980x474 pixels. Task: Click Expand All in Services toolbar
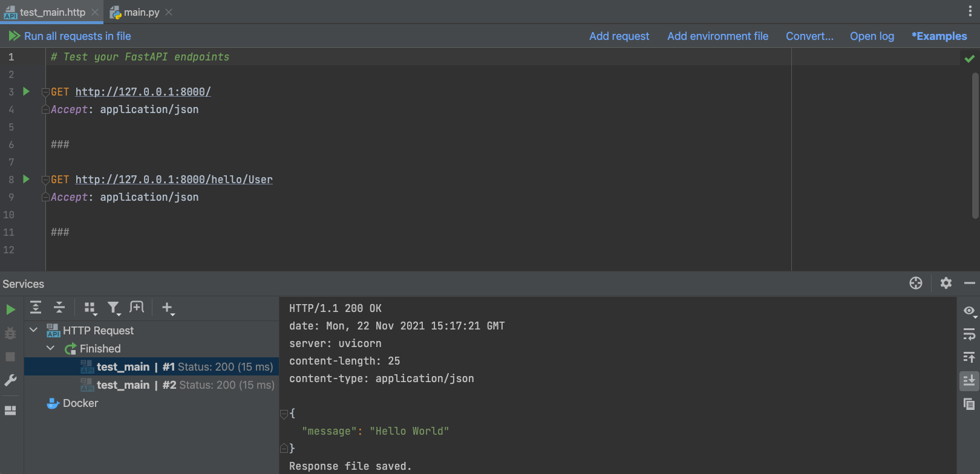[36, 308]
